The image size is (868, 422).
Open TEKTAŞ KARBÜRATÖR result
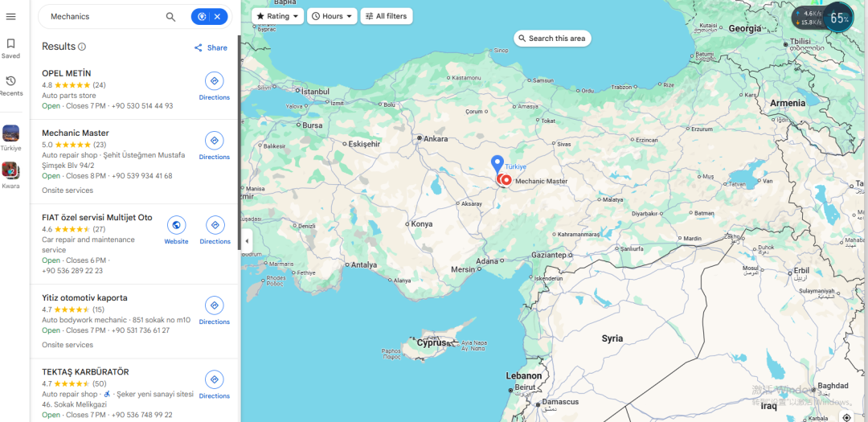[x=85, y=371]
